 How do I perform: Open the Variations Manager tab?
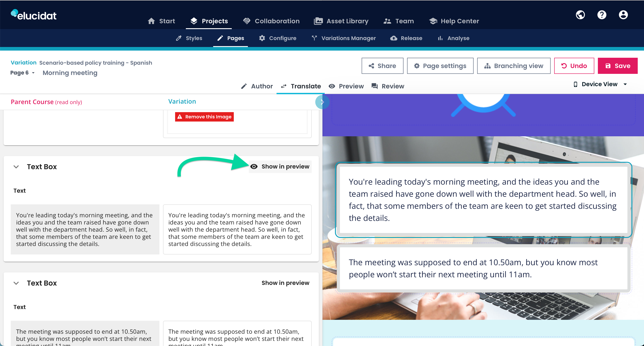344,38
